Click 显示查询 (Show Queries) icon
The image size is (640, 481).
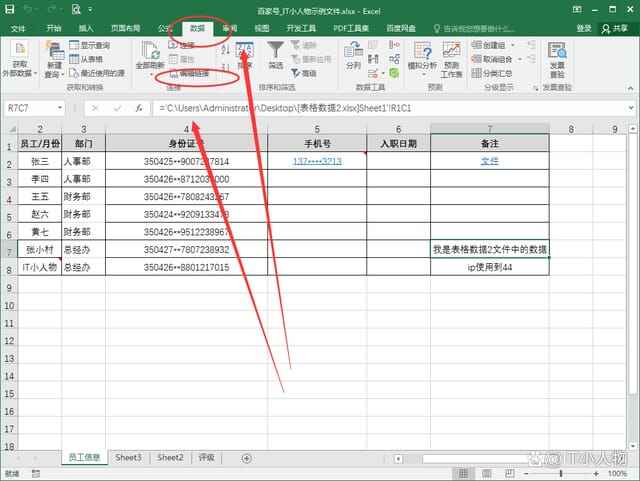pos(74,45)
